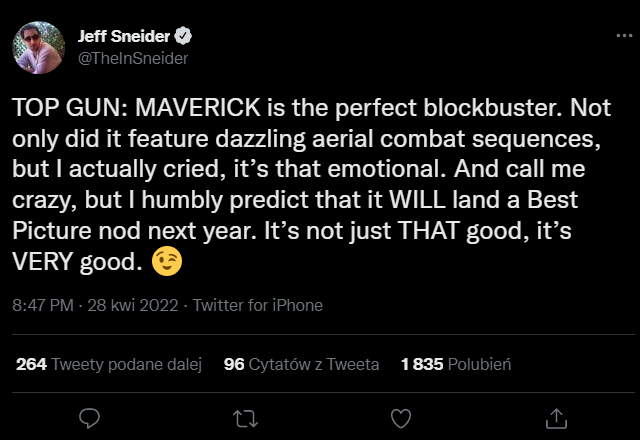Screen dimensions: 640x440
Task: Open the share icon menu
Action: (556, 415)
